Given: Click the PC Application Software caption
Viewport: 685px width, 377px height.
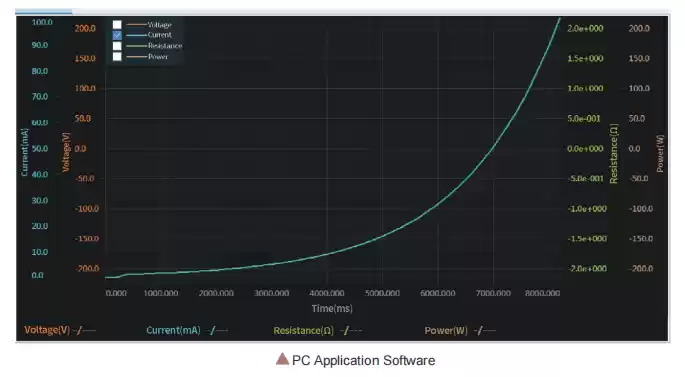Looking at the screenshot, I should pyautogui.click(x=363, y=360).
